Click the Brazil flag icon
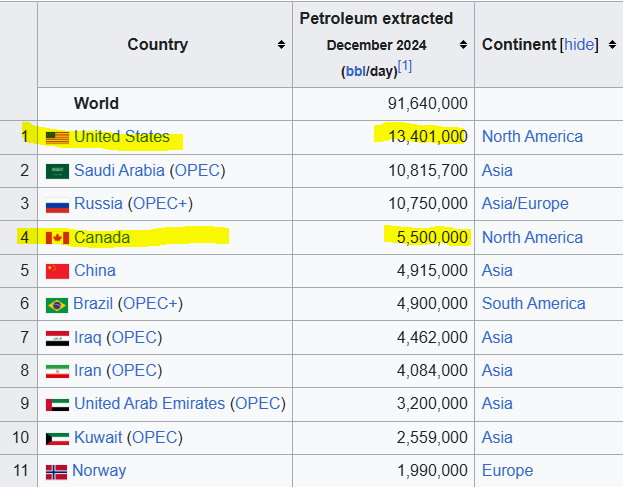This screenshot has height=487, width=623. 57,304
